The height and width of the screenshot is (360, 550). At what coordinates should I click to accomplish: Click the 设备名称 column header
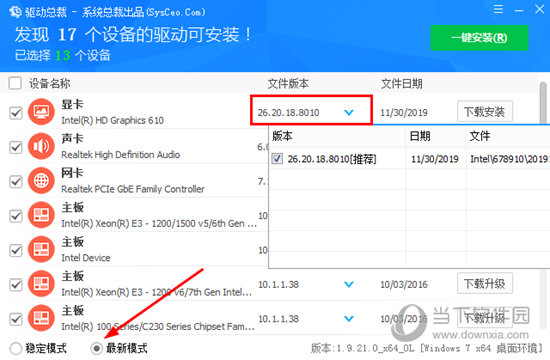point(49,84)
